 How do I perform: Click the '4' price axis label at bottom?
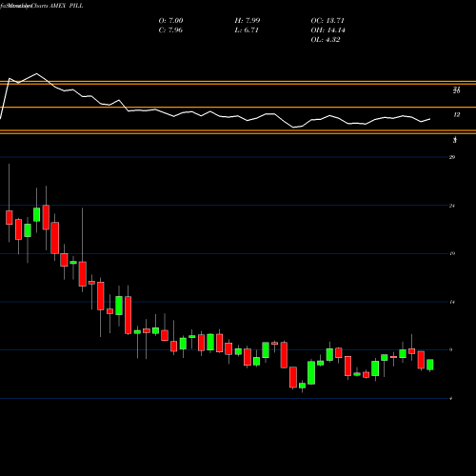pyautogui.click(x=451, y=399)
